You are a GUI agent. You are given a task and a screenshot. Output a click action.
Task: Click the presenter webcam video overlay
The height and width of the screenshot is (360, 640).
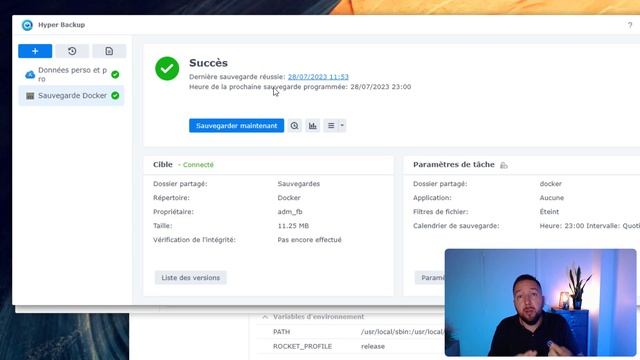click(540, 302)
